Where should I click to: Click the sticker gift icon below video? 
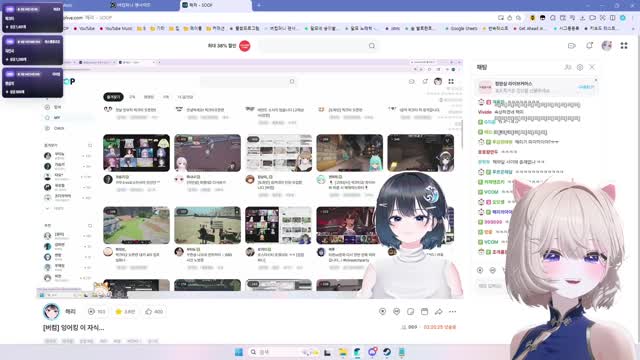pyautogui.click(x=396, y=311)
